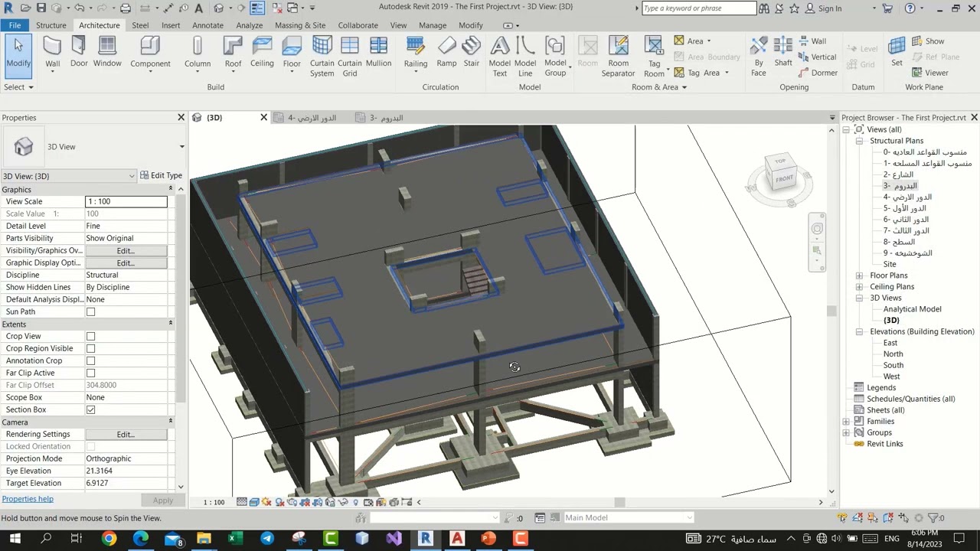This screenshot has width=980, height=551.
Task: Open the Properties help link
Action: [x=28, y=499]
